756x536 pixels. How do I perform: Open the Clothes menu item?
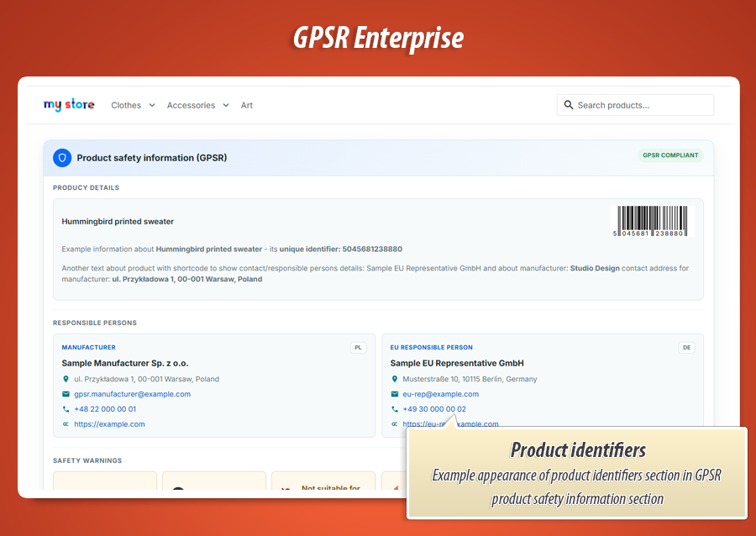tap(126, 105)
